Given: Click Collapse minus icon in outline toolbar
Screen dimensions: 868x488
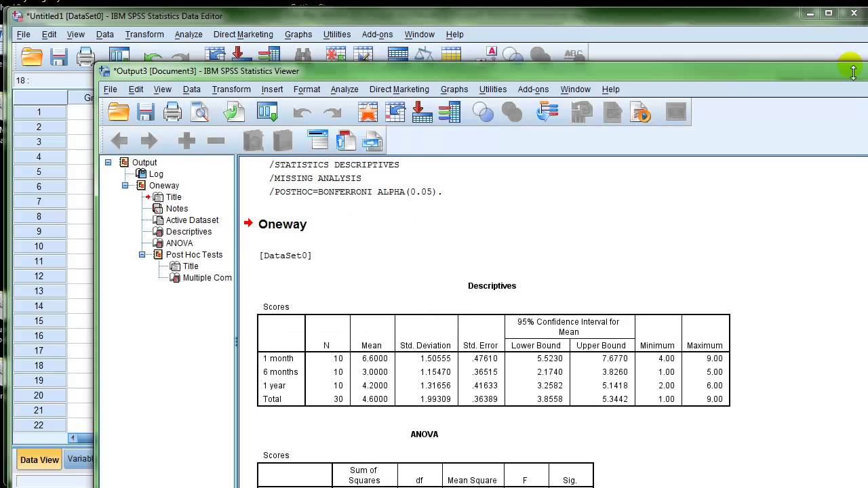Looking at the screenshot, I should (x=216, y=140).
